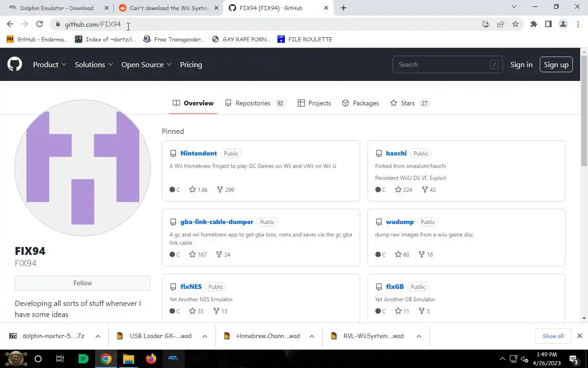Open Chrome extensions puzzle icon
588x368 pixels.
click(533, 24)
